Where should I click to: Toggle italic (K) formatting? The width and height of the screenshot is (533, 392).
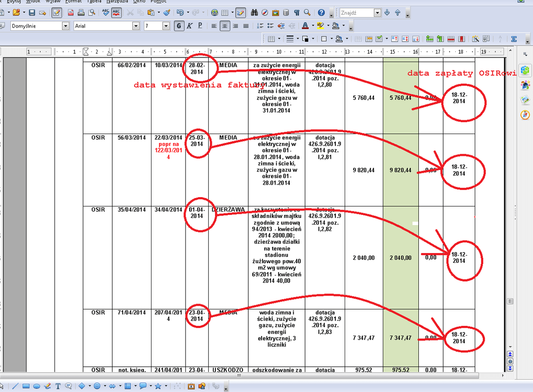190,26
